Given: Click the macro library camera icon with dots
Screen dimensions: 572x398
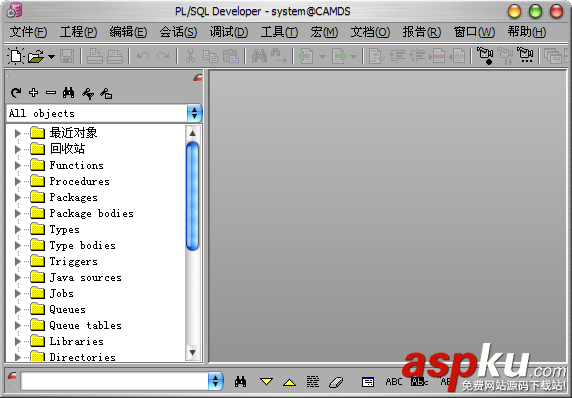Looking at the screenshot, I should click(525, 56).
